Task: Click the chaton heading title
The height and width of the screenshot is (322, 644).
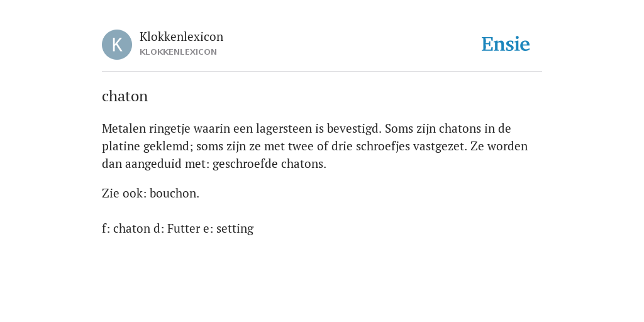Action: pyautogui.click(x=125, y=96)
